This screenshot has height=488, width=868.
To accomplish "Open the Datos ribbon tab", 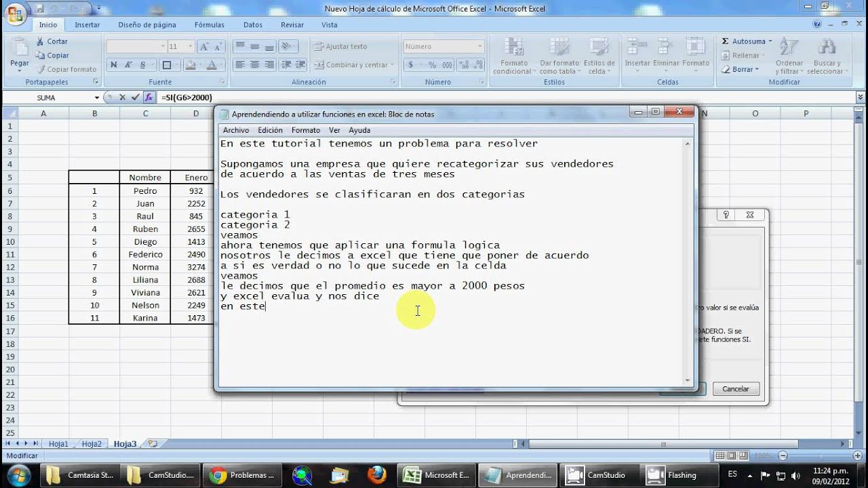I will point(253,24).
